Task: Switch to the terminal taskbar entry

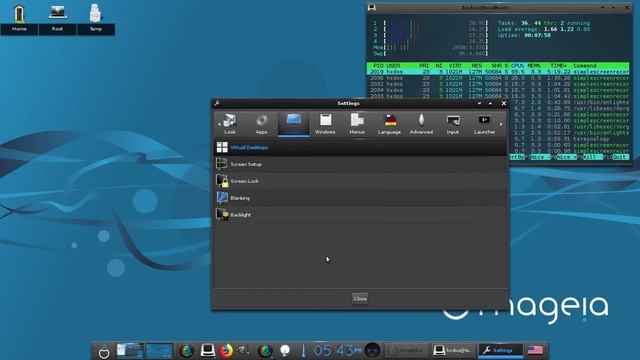Action: pos(453,350)
